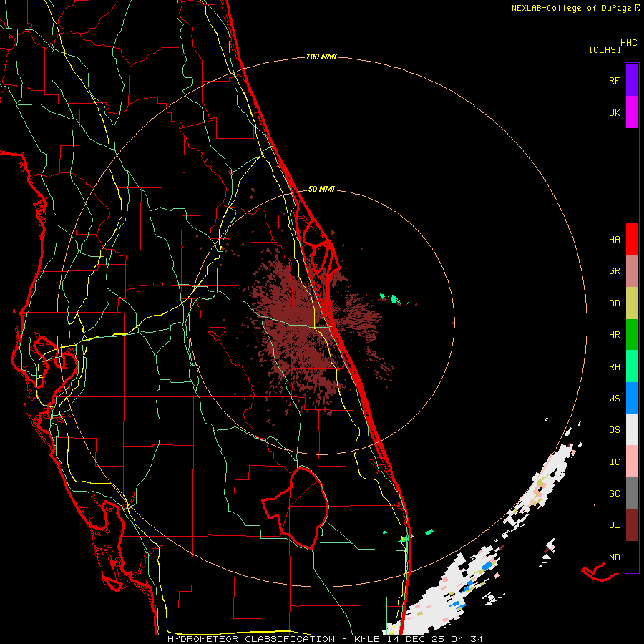Click the IC pink legend swatch

tap(632, 462)
